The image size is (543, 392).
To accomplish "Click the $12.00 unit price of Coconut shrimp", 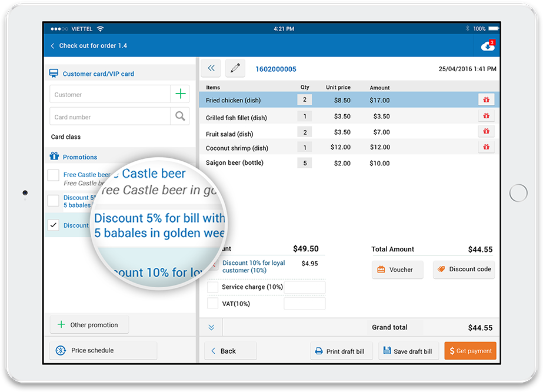I will click(341, 147).
